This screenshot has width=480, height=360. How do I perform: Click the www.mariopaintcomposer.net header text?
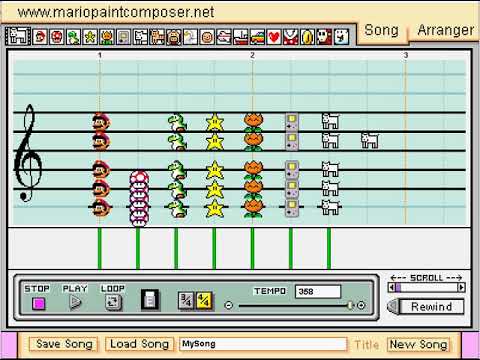coord(116,13)
